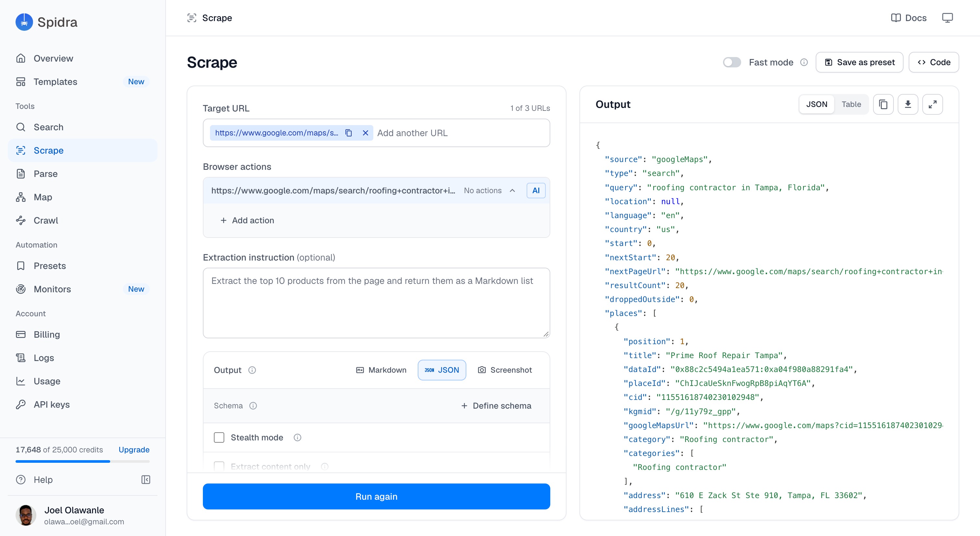Click the credits usage progress bar

[x=83, y=461]
